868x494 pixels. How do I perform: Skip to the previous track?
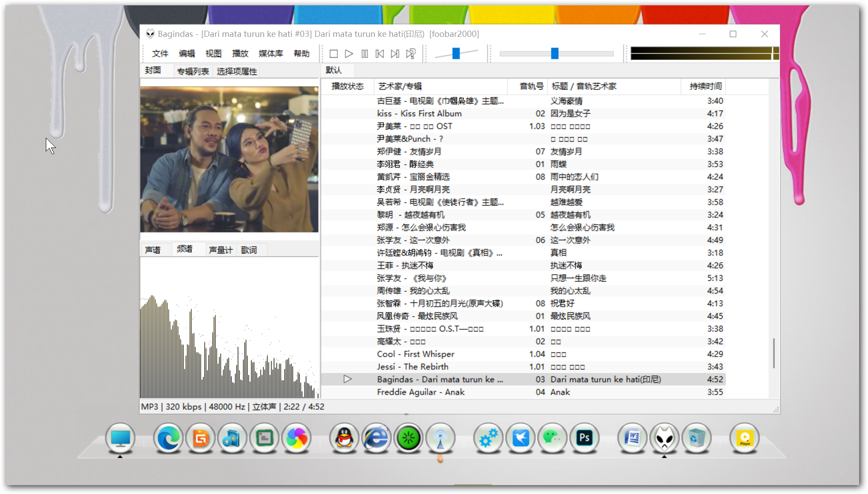tap(380, 54)
